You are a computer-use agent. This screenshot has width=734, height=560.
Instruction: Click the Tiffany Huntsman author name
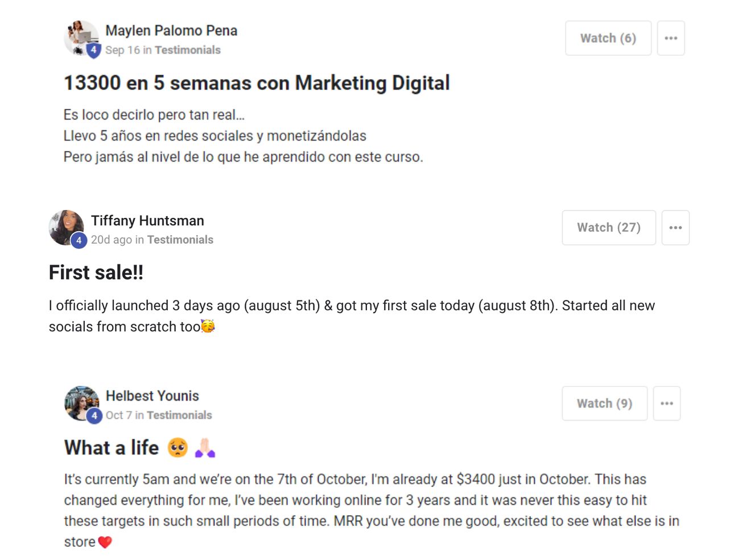tap(147, 221)
